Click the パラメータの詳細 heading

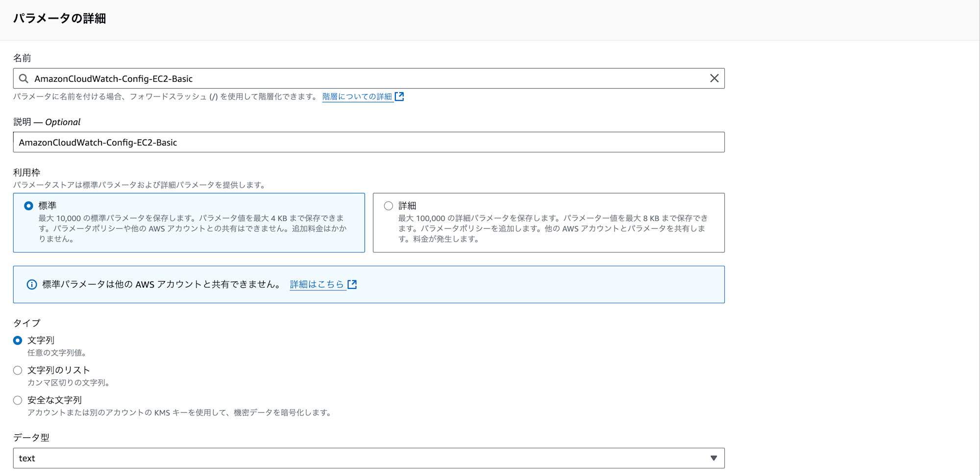click(59, 19)
